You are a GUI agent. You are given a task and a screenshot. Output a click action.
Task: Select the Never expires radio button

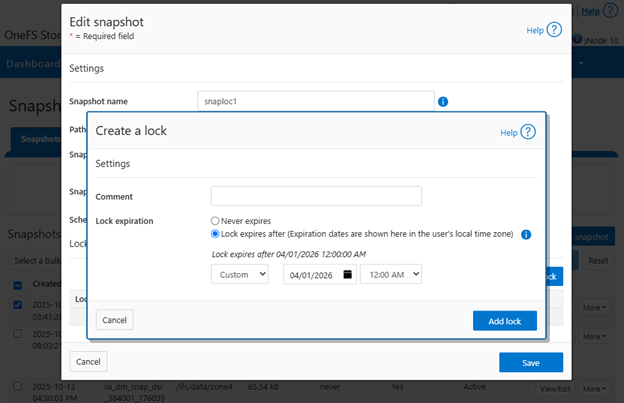coord(215,220)
